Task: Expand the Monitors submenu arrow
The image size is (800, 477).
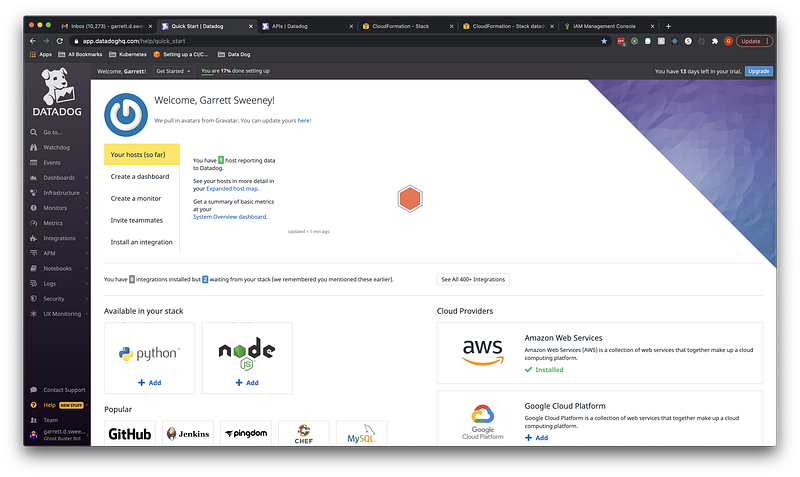Action: click(87, 208)
